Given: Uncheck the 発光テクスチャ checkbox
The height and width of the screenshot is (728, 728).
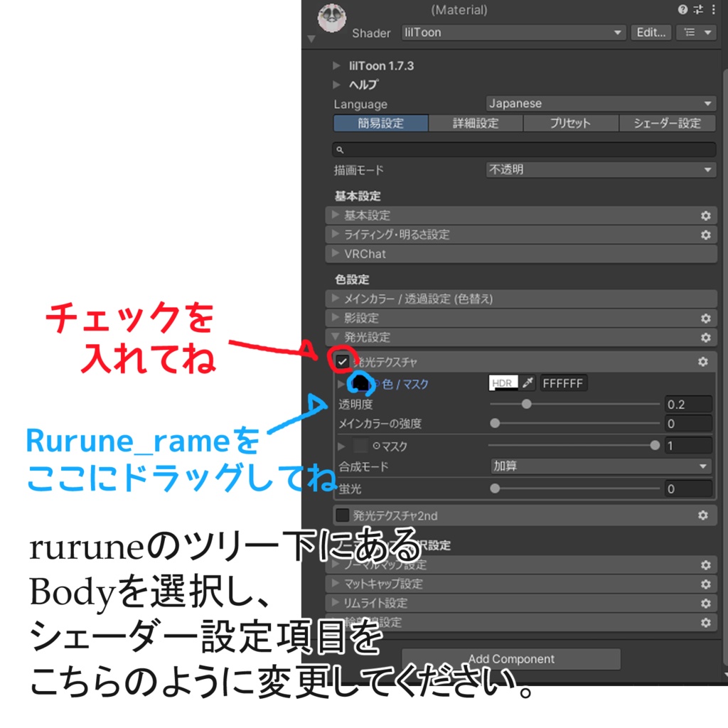Looking at the screenshot, I should point(342,362).
